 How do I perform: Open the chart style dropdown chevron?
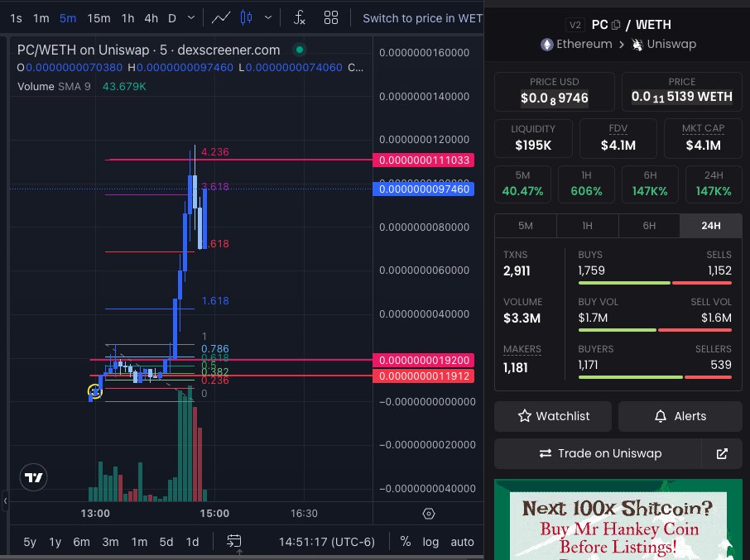pos(267,17)
